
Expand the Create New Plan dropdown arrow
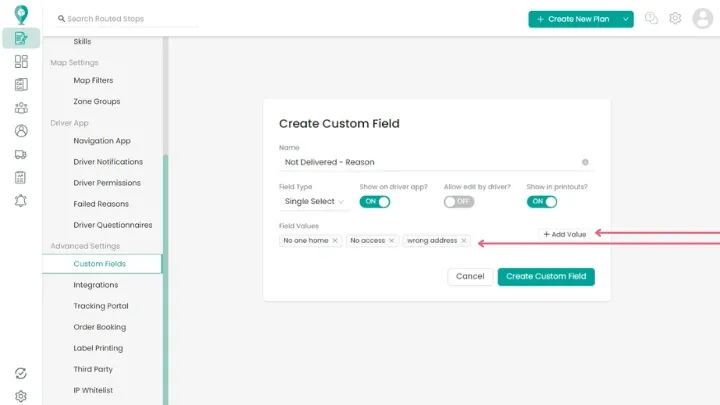626,19
